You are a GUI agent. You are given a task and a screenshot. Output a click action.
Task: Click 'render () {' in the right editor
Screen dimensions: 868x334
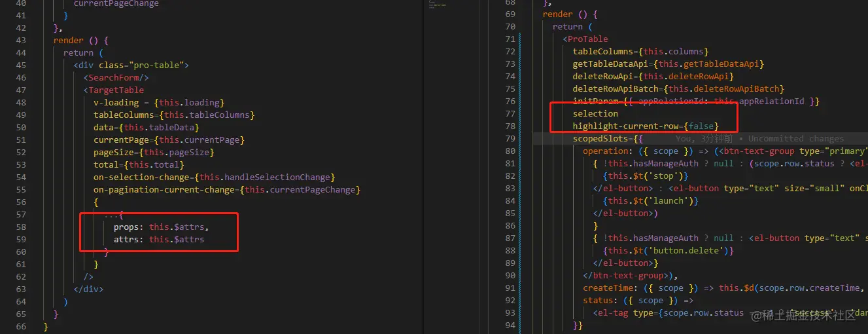pos(570,14)
